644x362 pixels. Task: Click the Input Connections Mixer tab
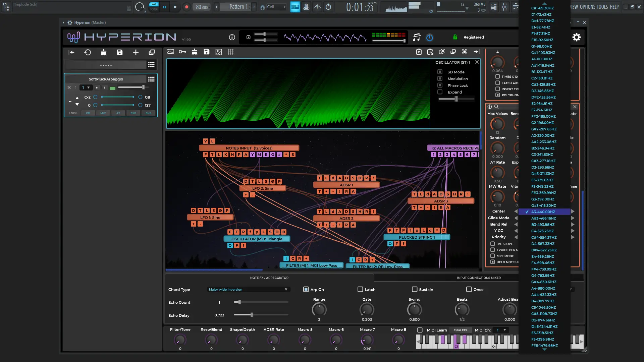pyautogui.click(x=479, y=278)
